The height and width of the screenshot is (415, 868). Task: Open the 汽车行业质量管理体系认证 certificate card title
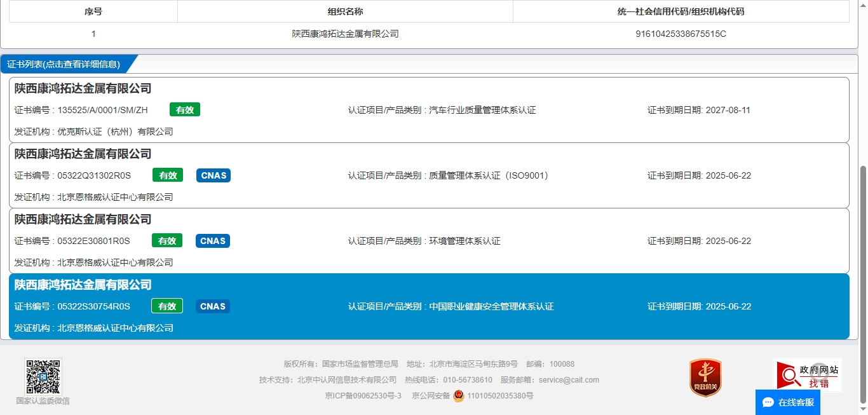coord(83,88)
